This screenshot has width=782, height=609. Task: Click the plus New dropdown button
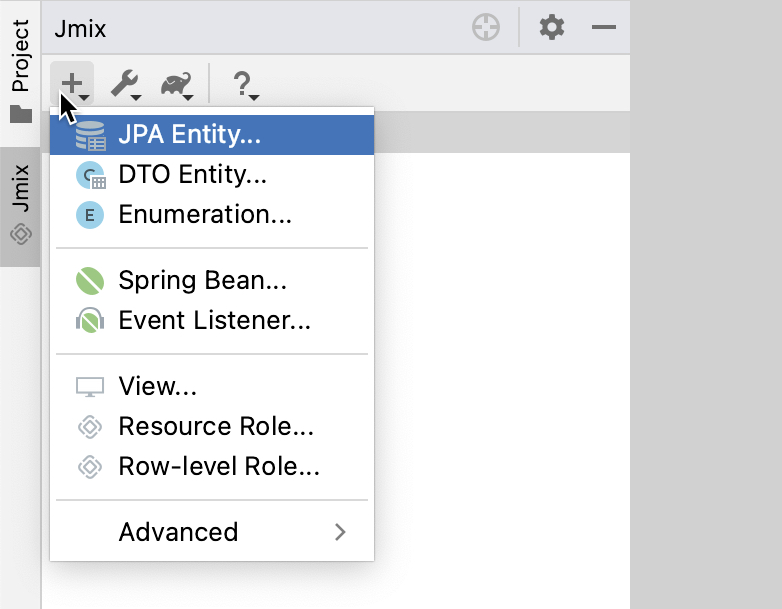point(73,83)
